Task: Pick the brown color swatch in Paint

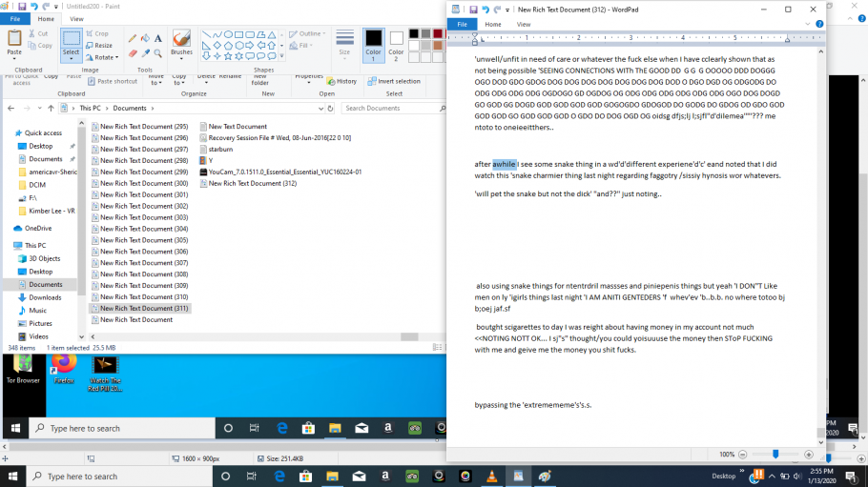Action: 437,45
